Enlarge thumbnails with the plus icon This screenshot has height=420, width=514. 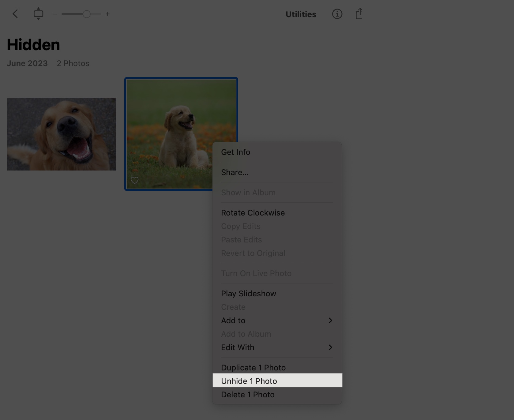click(x=108, y=14)
